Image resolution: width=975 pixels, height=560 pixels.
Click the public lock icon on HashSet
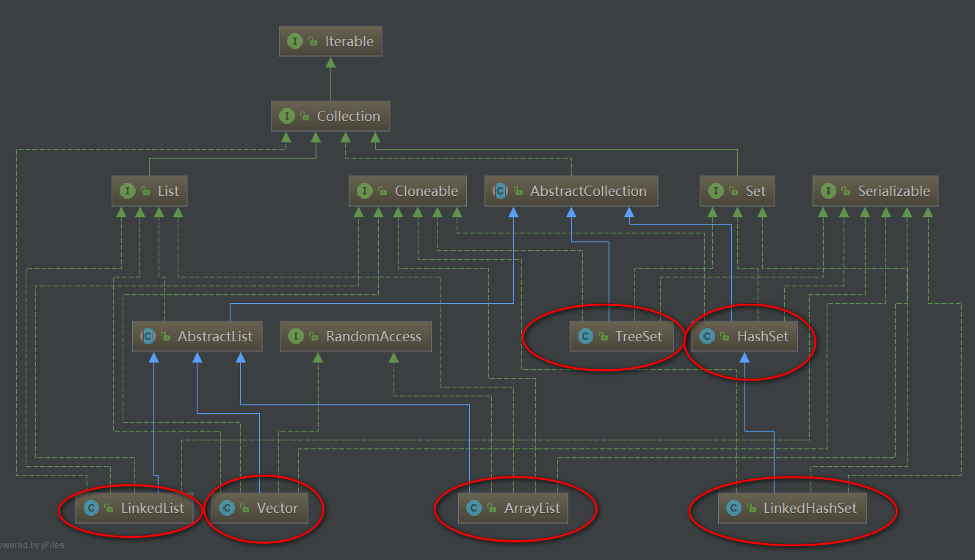click(x=726, y=338)
